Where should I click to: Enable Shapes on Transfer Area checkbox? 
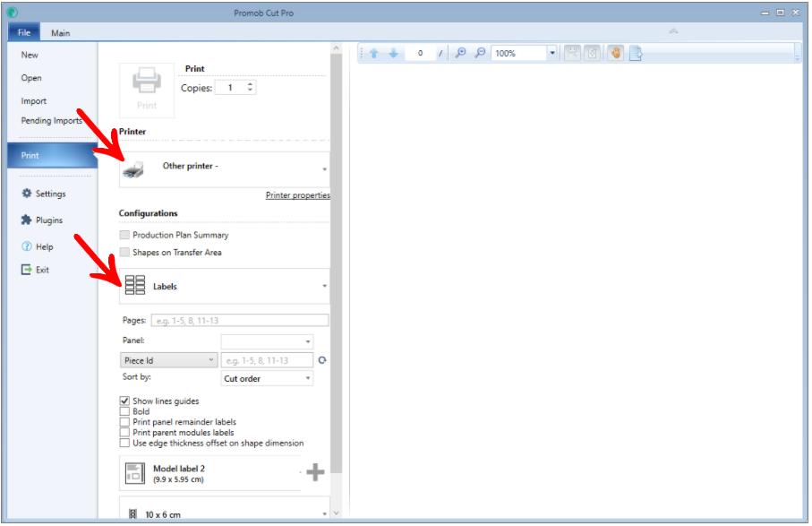124,252
